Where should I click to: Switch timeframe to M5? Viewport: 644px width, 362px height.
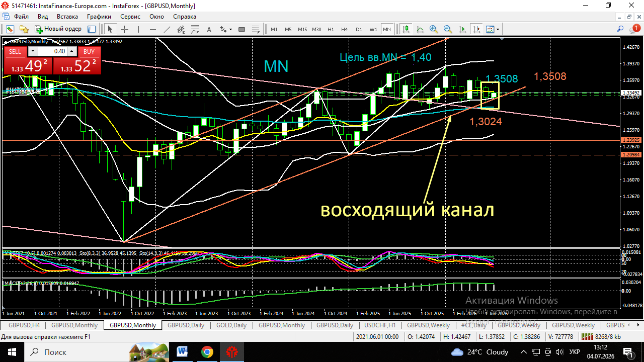288,29
